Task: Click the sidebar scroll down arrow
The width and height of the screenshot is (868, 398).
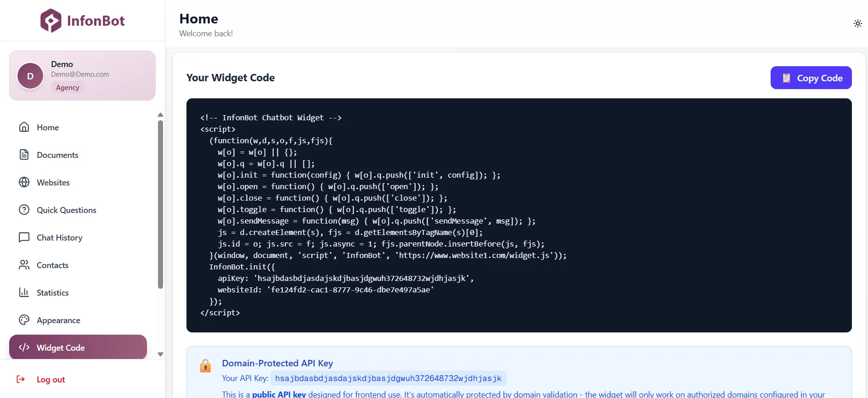Action: pyautogui.click(x=160, y=354)
